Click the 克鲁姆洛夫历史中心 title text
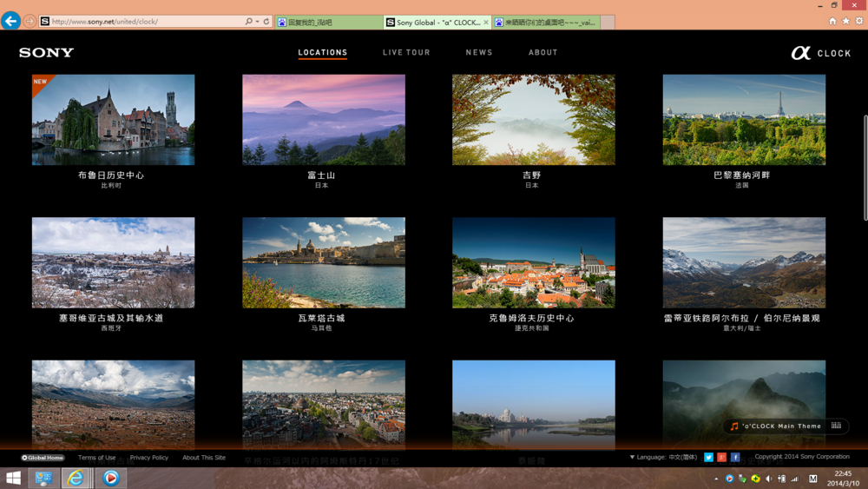Viewport: 868px width, 489px height. [531, 318]
